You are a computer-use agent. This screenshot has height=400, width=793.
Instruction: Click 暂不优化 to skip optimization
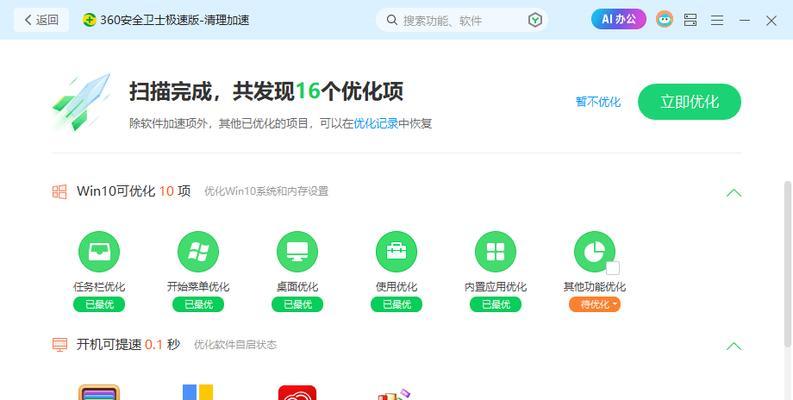click(598, 102)
